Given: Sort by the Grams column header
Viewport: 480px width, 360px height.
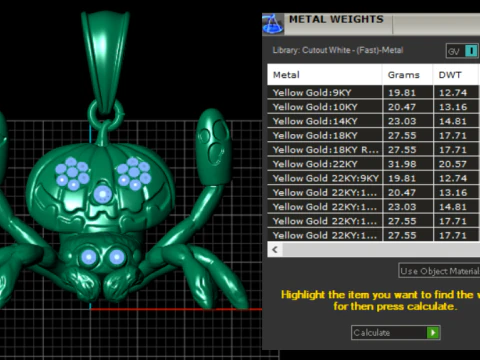Looking at the screenshot, I should (x=407, y=75).
